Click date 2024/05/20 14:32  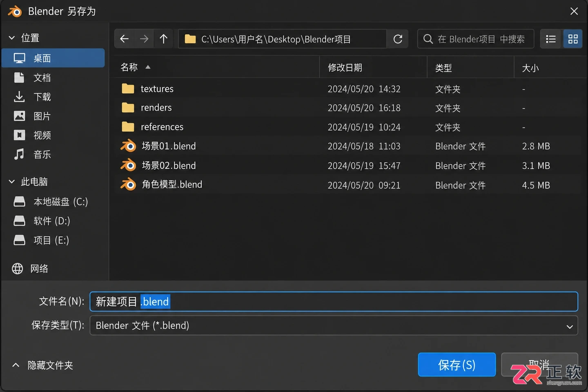pyautogui.click(x=364, y=89)
